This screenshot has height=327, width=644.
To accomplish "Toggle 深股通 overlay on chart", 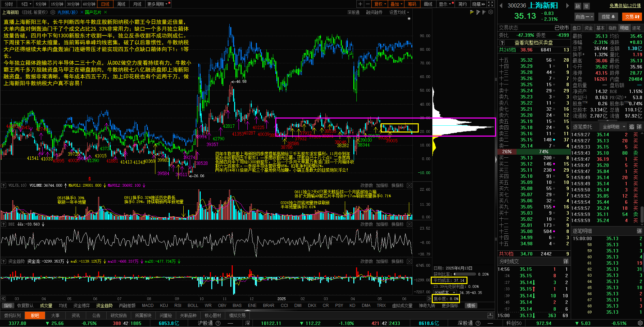I will click(x=353, y=12).
